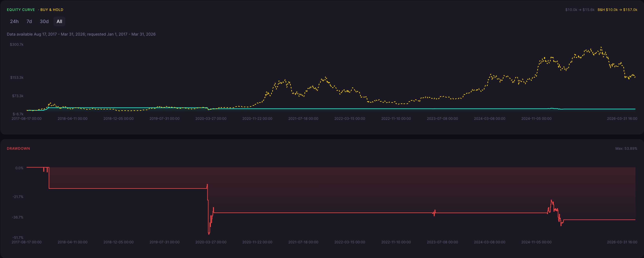The width and height of the screenshot is (644, 258).
Task: Switch to the 7d range tab
Action: point(29,21)
